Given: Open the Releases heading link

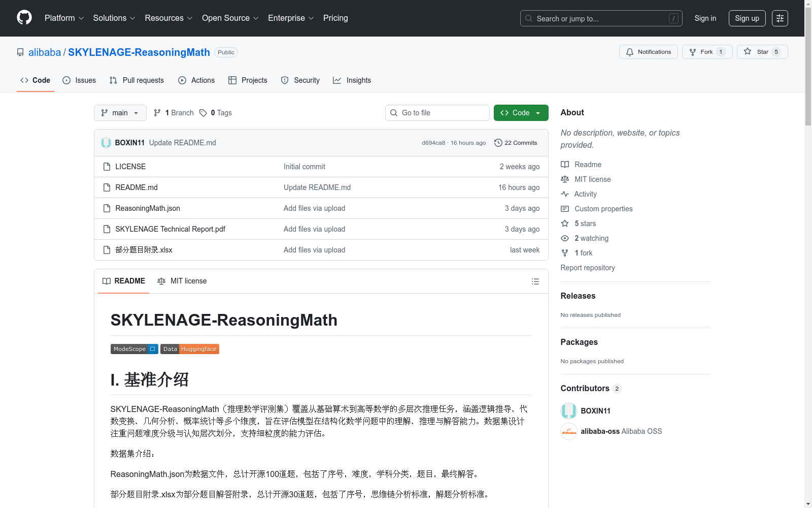Looking at the screenshot, I should point(578,296).
